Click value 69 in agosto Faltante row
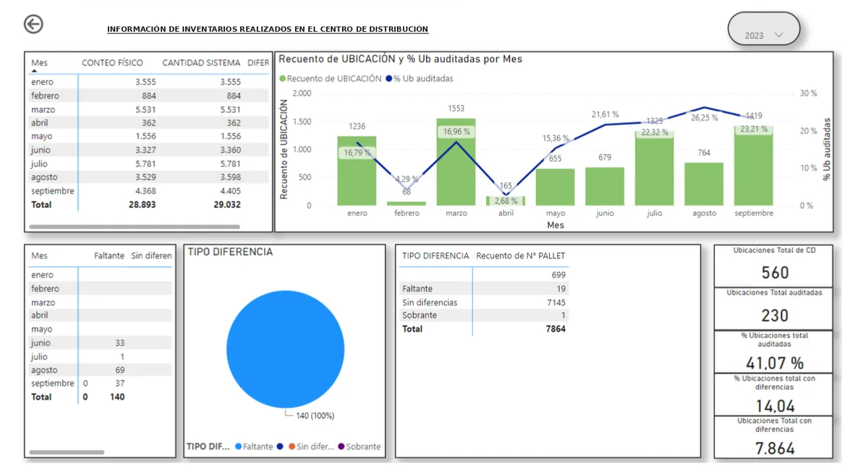868x469 pixels. tap(119, 370)
